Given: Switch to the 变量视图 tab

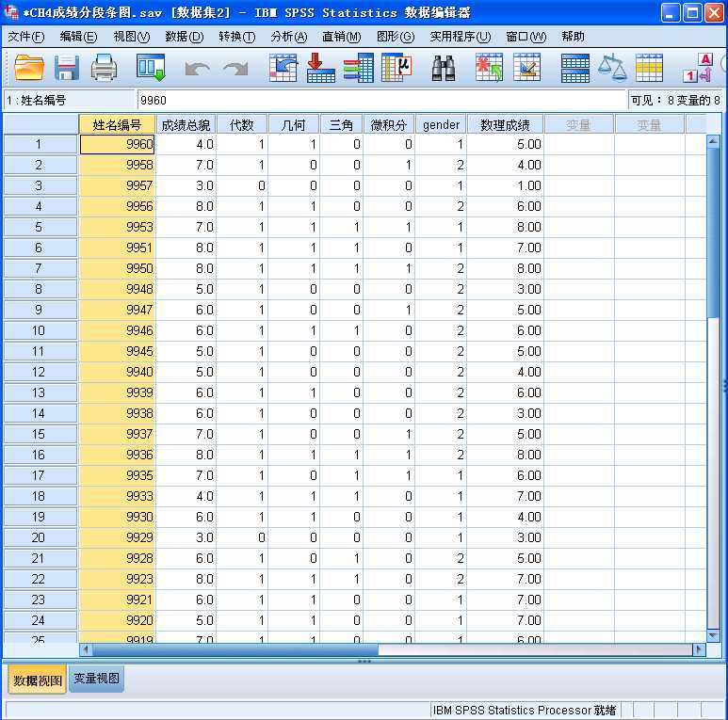Looking at the screenshot, I should coord(97,679).
